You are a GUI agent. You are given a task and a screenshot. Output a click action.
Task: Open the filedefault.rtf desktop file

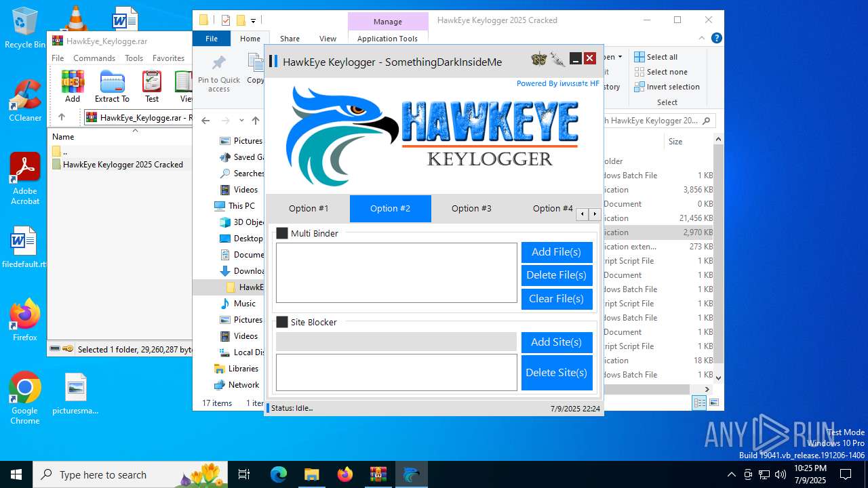(25, 247)
